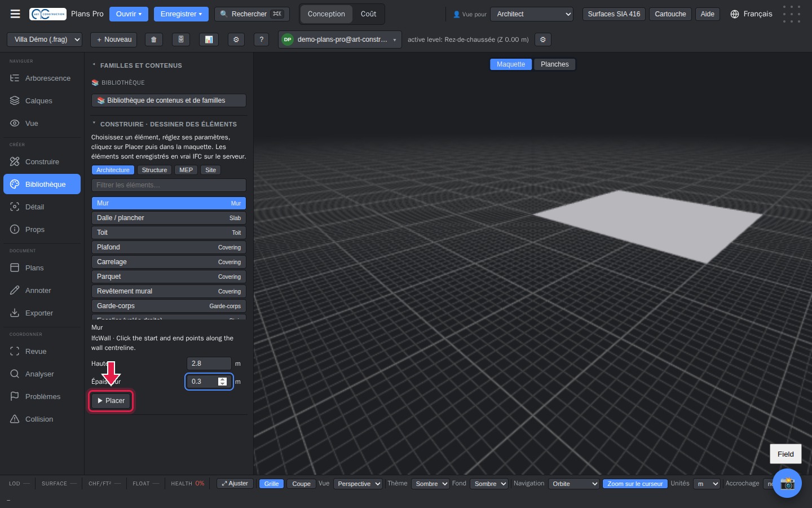This screenshot has width=812, height=508.
Task: Open Surfaces SIA 416
Action: (x=614, y=14)
